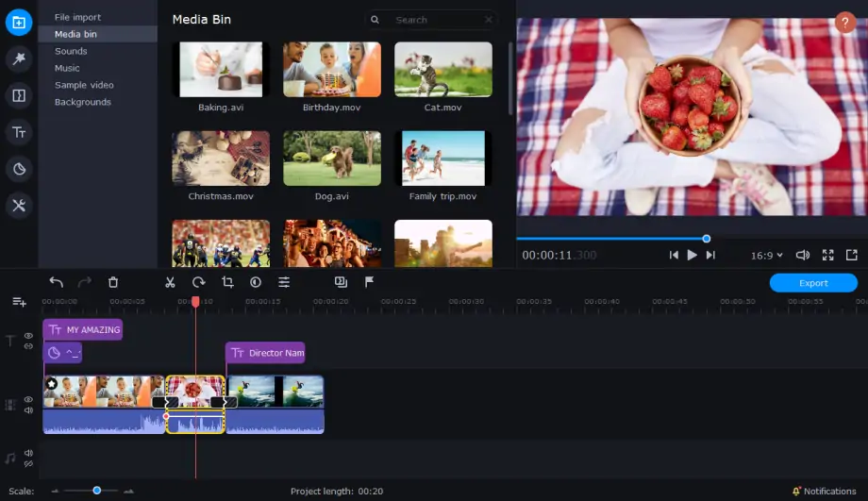Click the zoom in timeline scale icon
Screen dimensions: 868x501
tap(128, 491)
